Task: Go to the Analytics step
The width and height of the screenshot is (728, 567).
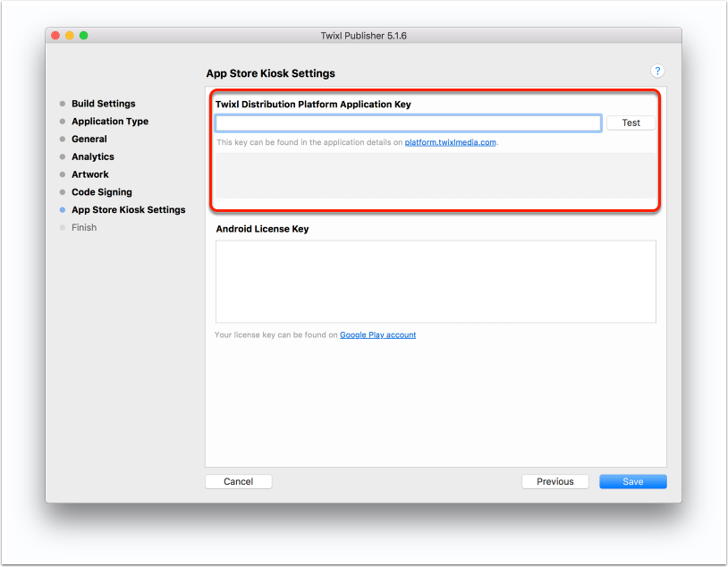Action: coord(92,157)
